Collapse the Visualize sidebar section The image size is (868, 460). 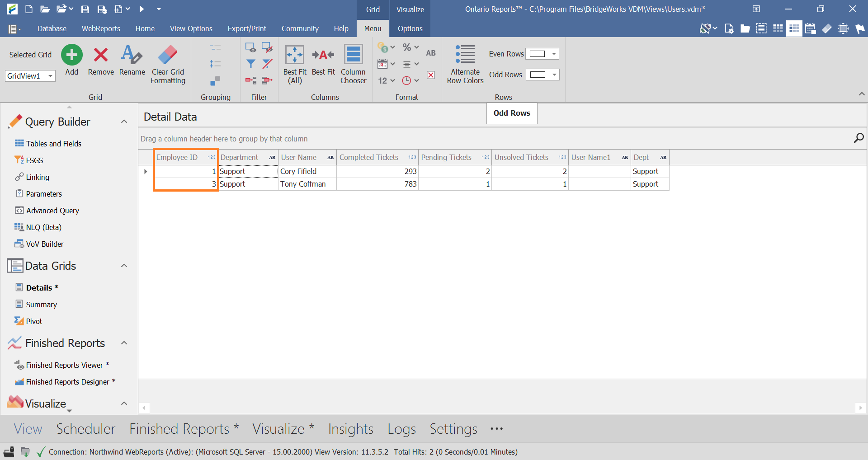pos(124,403)
